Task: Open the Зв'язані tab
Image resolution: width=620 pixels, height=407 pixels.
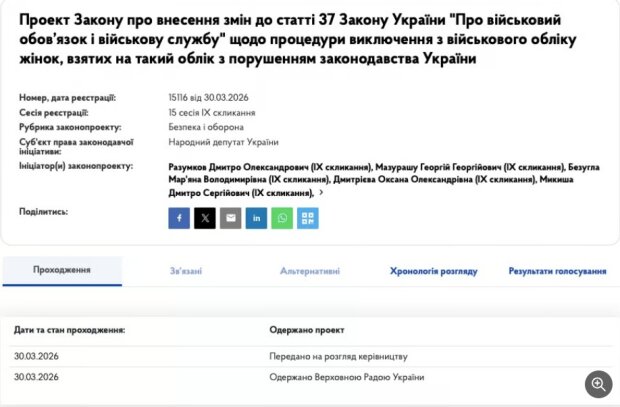Action: pos(187,271)
